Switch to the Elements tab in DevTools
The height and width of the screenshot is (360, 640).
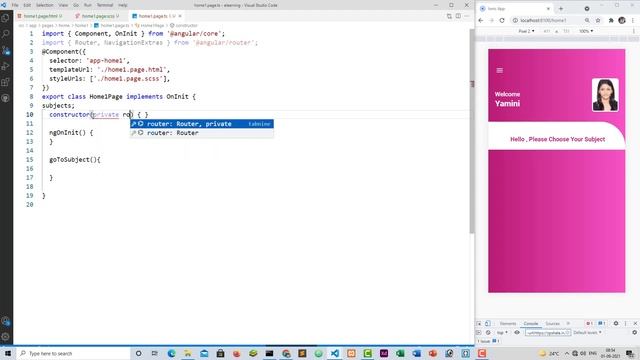point(508,323)
